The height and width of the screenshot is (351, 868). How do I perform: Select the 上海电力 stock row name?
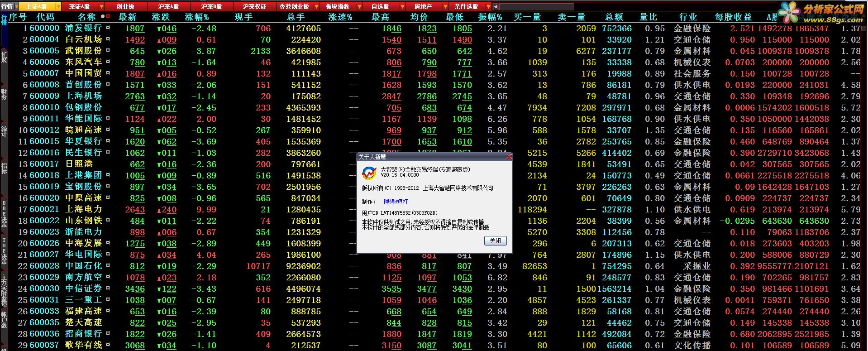pos(84,209)
